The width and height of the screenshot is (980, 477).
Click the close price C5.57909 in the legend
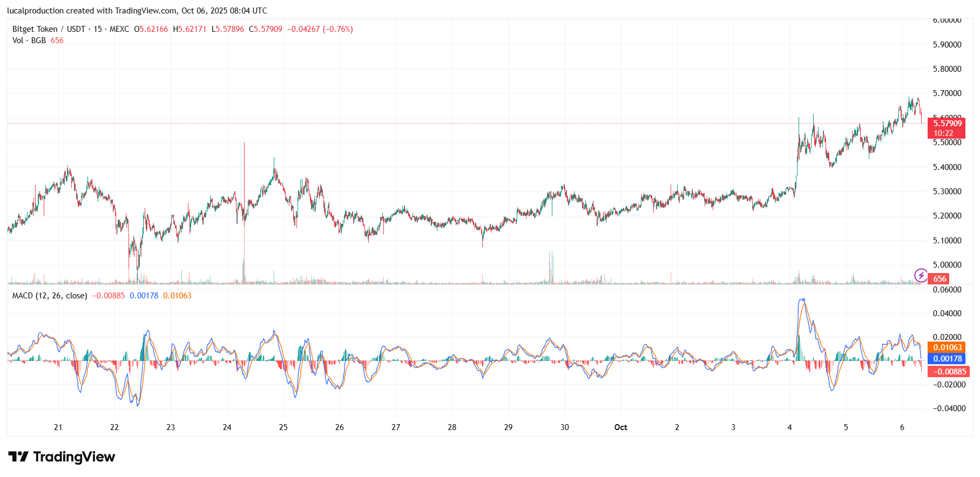click(x=266, y=29)
